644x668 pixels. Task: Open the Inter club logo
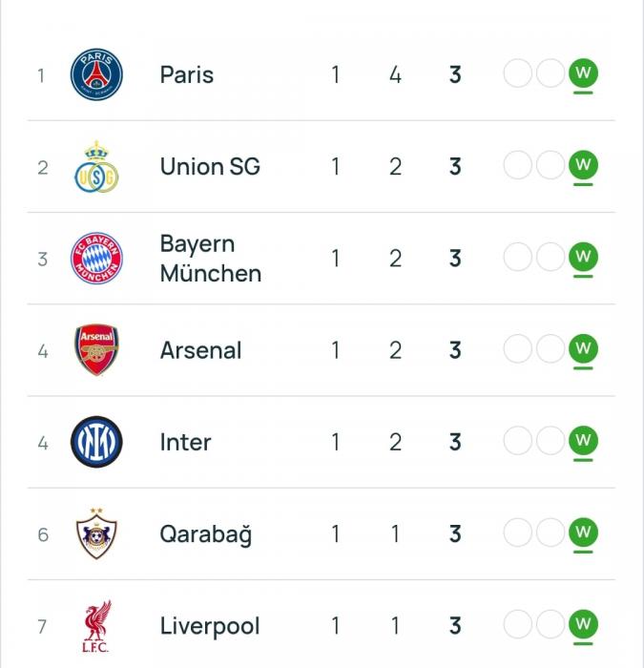[96, 442]
